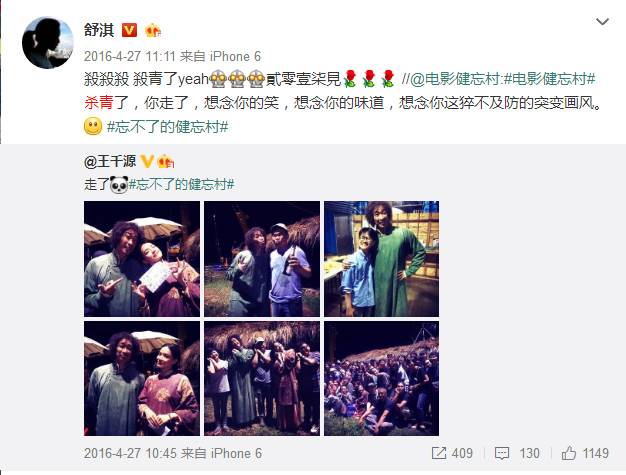Open the photo of the man in a green robe
Viewport: 626px width, 475px height.
tap(381, 259)
